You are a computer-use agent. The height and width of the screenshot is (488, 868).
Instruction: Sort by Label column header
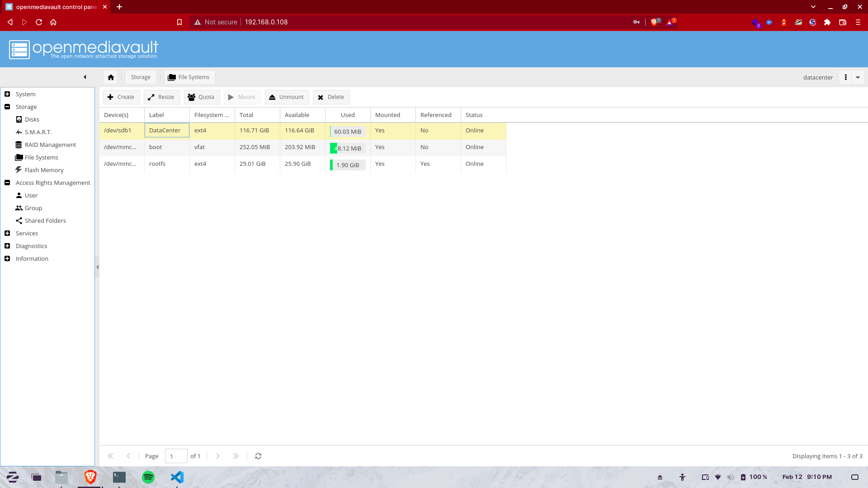coord(167,115)
